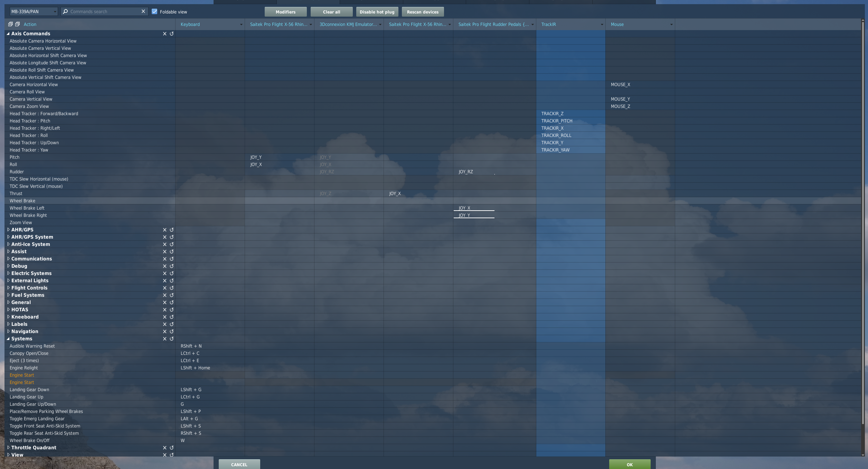Clear bindings for the Axis Commands category

(164, 34)
